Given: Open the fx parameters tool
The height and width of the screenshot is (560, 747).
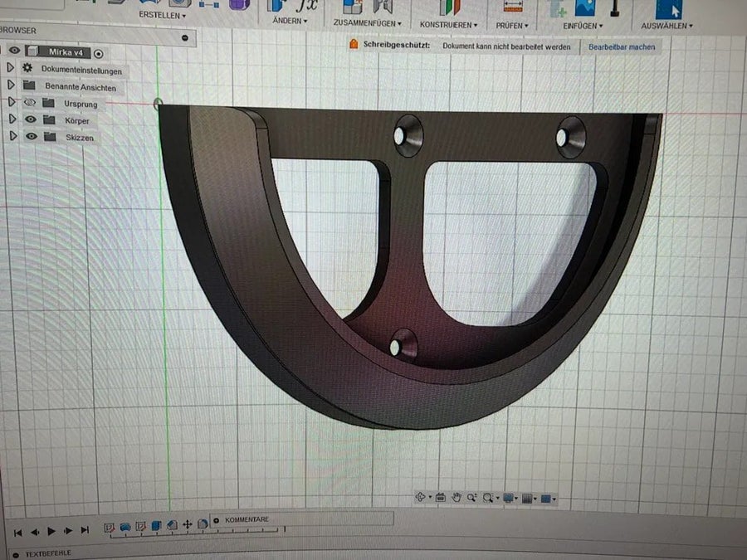Looking at the screenshot, I should tap(306, 6).
